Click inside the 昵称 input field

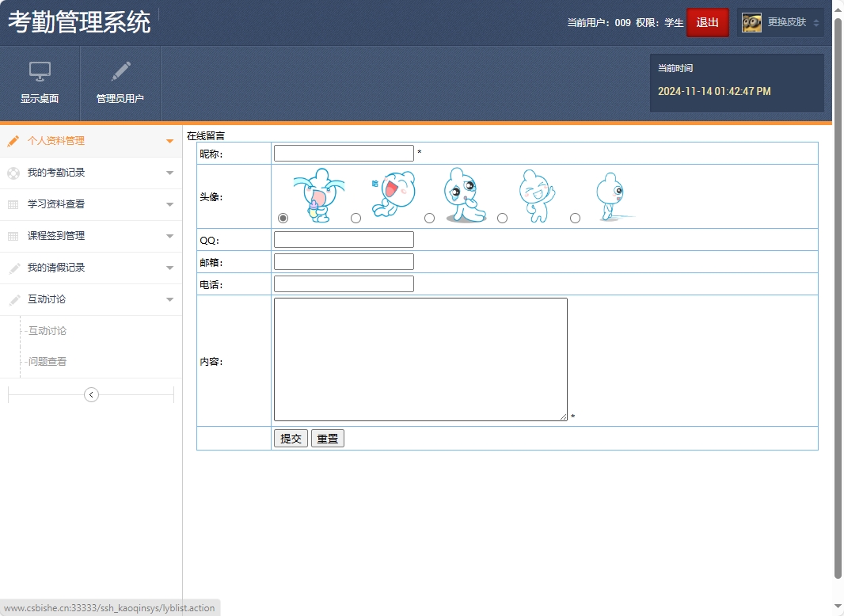[x=343, y=152]
